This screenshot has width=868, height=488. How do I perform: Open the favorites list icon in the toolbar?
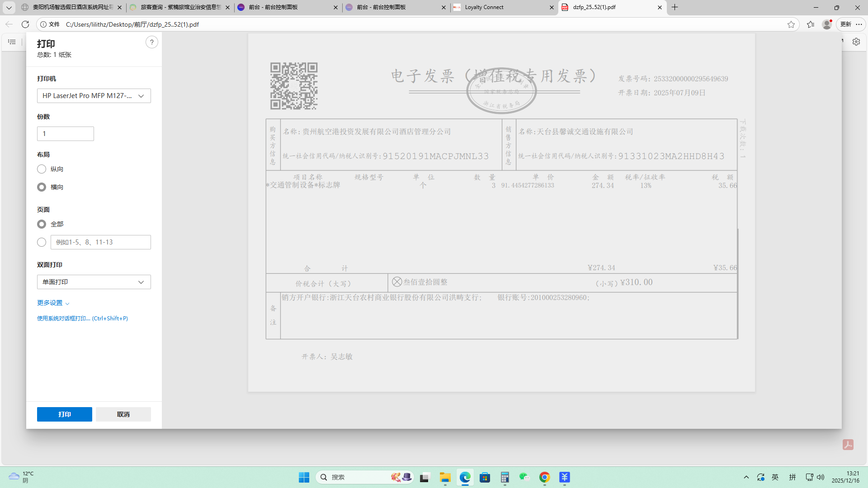click(x=811, y=24)
